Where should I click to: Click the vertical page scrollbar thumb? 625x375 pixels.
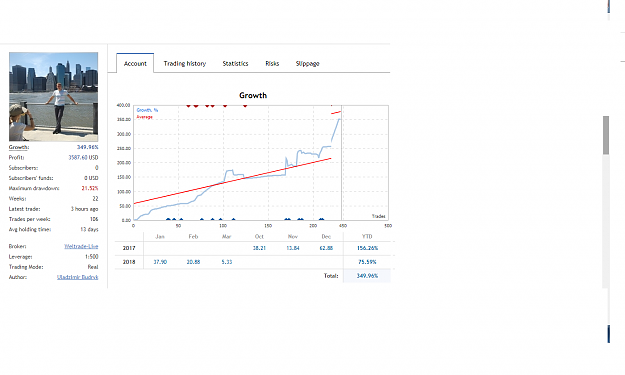(606, 135)
